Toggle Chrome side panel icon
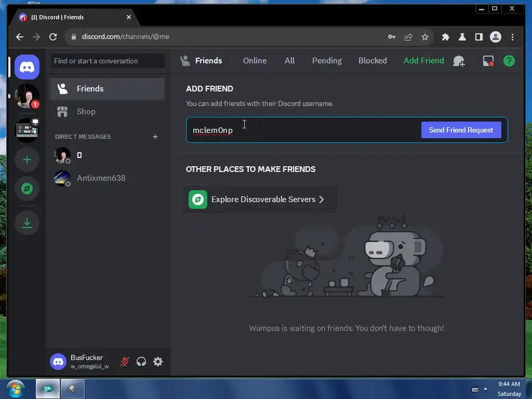The image size is (532, 399). click(478, 37)
